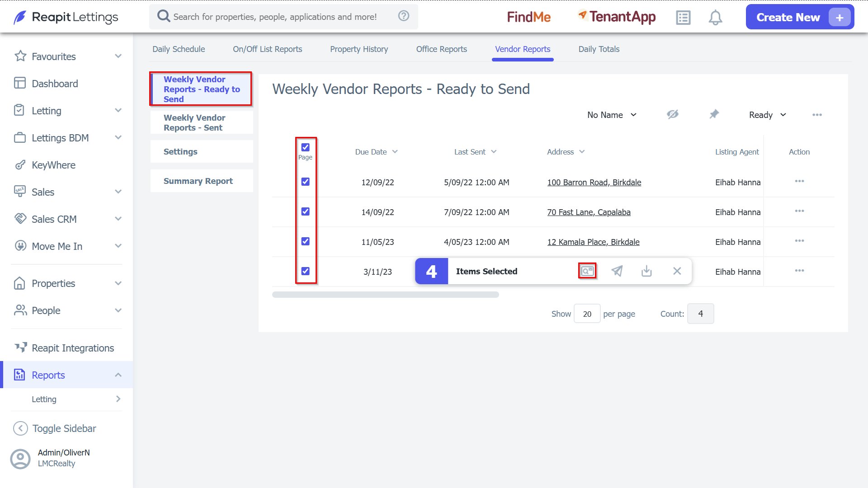
Task: Open the task list icon beside TenantApp
Action: [683, 18]
